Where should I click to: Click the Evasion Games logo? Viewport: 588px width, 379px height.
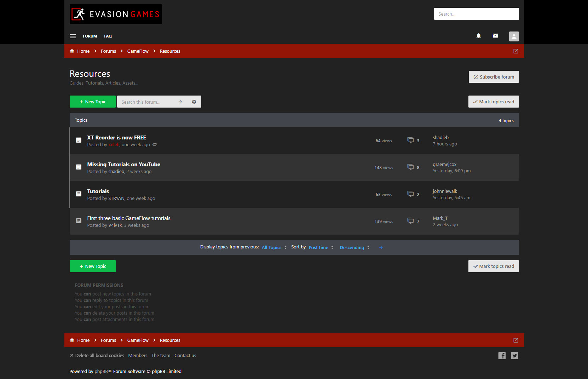(116, 14)
